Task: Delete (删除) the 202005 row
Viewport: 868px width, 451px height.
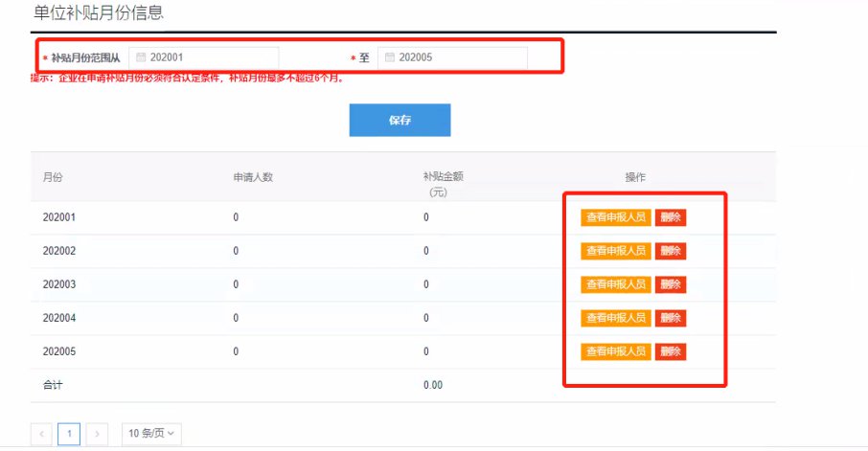Action: [x=671, y=351]
